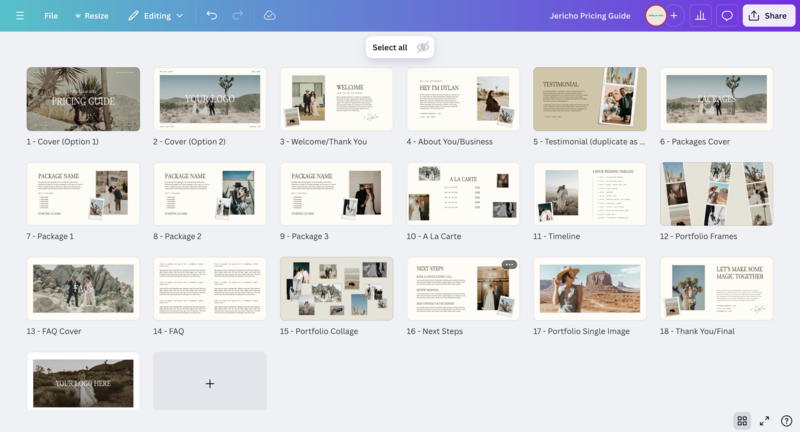Screen dimensions: 800x432
Task: Click the '18 - Thank You/Final' title
Action: click(697, 332)
